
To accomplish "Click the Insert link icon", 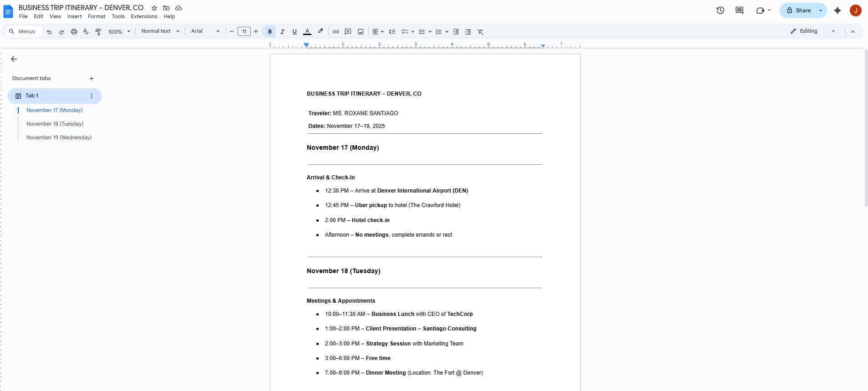I will [335, 32].
